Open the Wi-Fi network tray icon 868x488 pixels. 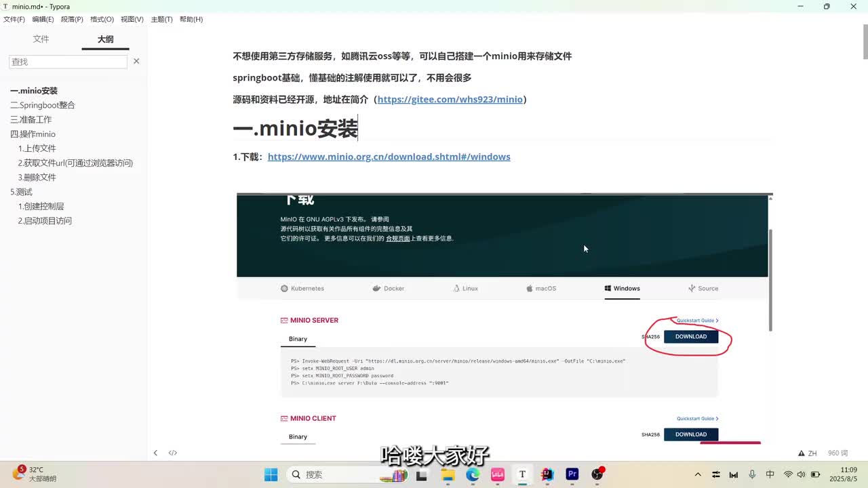point(788,474)
